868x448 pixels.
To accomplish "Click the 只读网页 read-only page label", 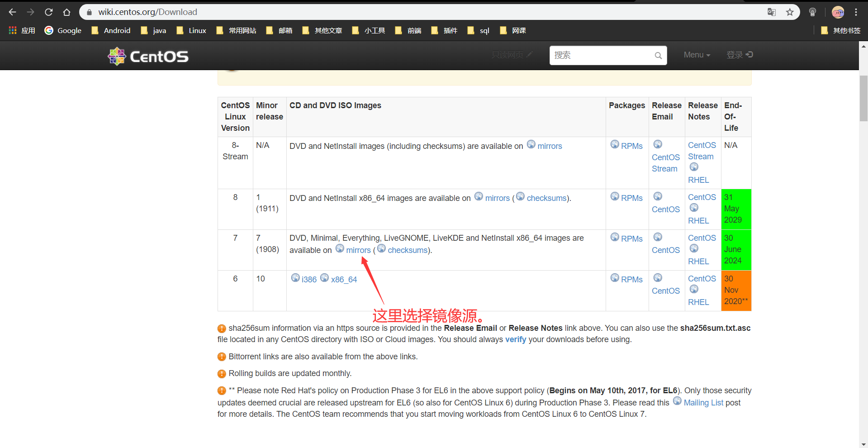I will tap(512, 55).
